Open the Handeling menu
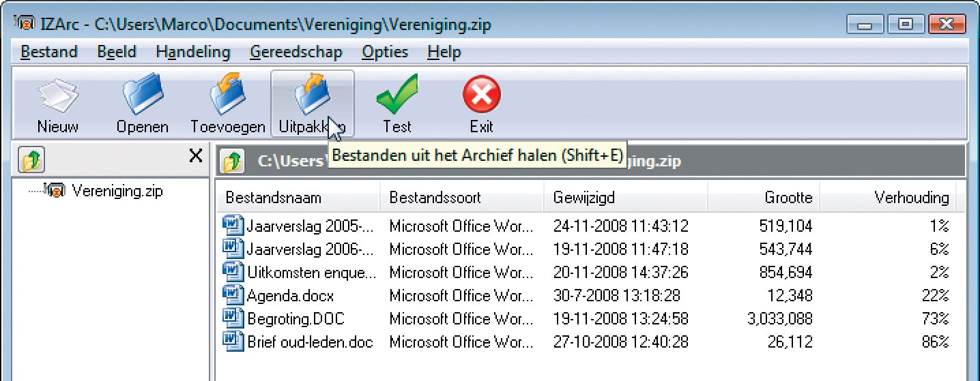This screenshot has height=381, width=980. click(x=192, y=52)
